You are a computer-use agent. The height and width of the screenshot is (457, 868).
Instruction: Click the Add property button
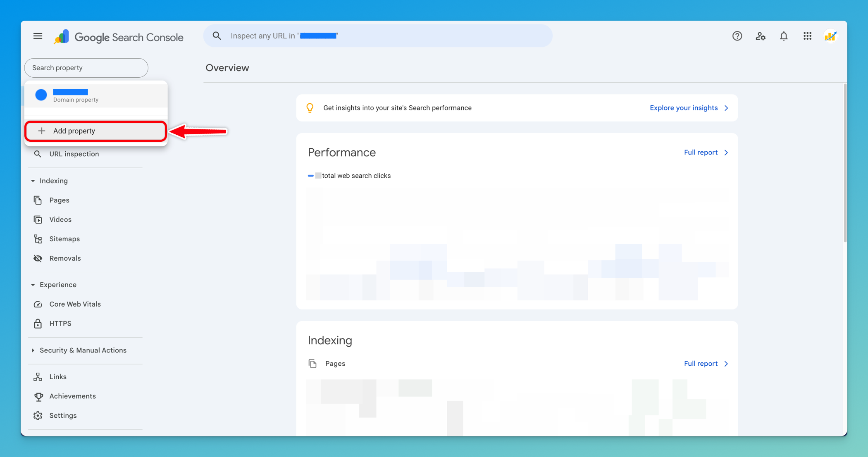(x=95, y=131)
